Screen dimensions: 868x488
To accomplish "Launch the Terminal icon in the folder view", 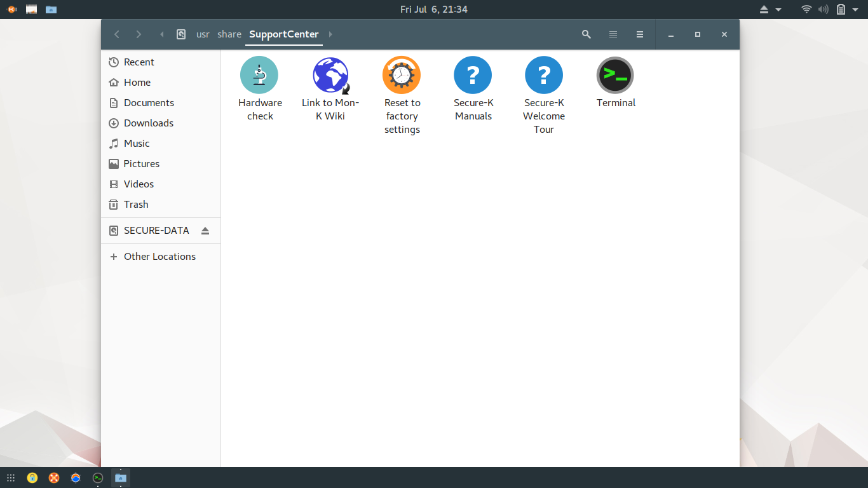I will pyautogui.click(x=615, y=75).
